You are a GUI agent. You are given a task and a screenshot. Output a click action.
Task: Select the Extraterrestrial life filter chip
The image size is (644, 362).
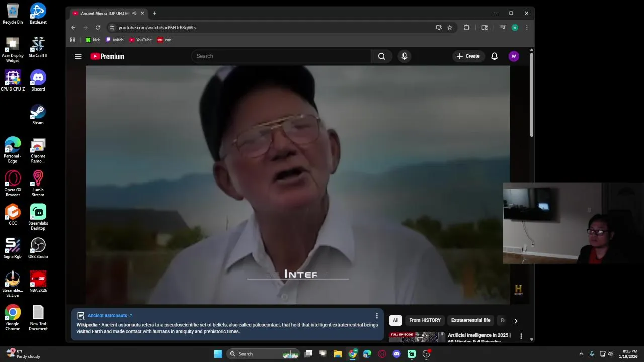click(470, 320)
